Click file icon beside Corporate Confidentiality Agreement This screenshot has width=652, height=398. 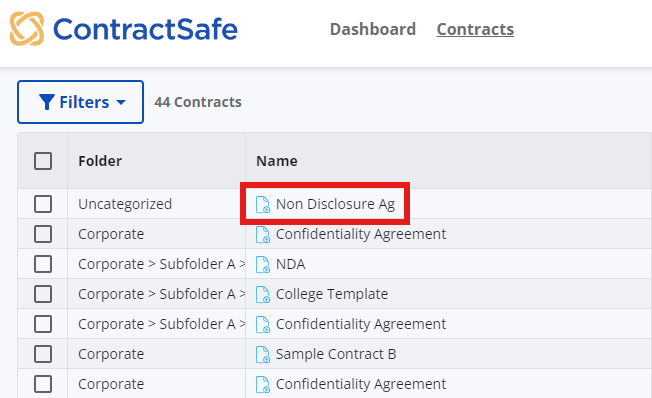[x=262, y=234]
